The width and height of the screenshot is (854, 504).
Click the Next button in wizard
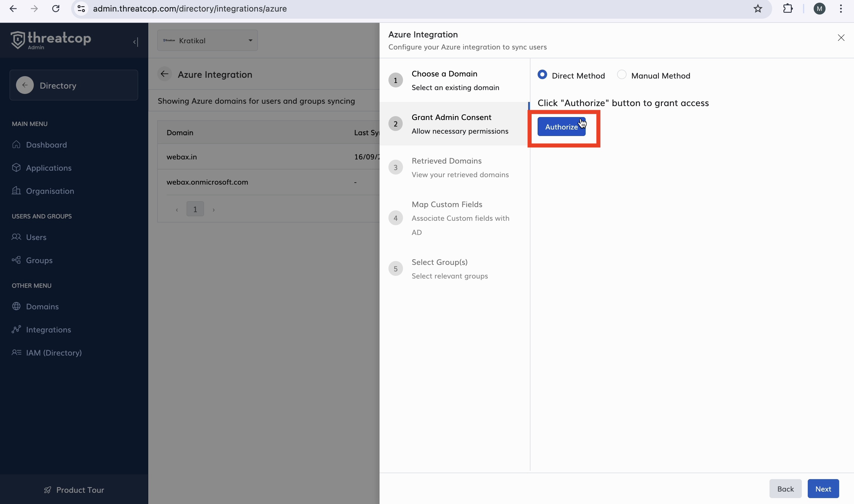coord(823,489)
